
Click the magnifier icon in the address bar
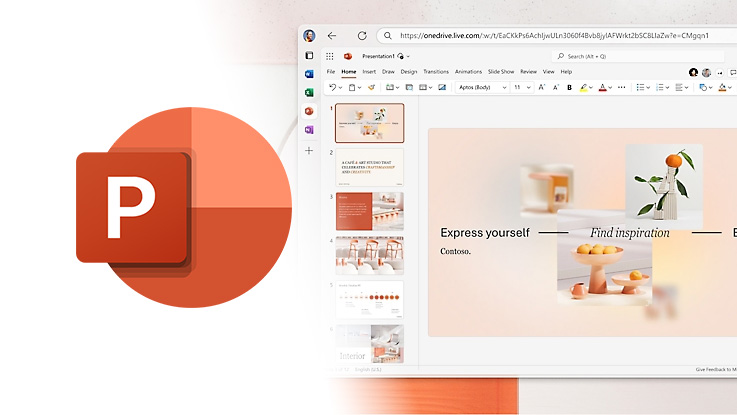coord(387,36)
